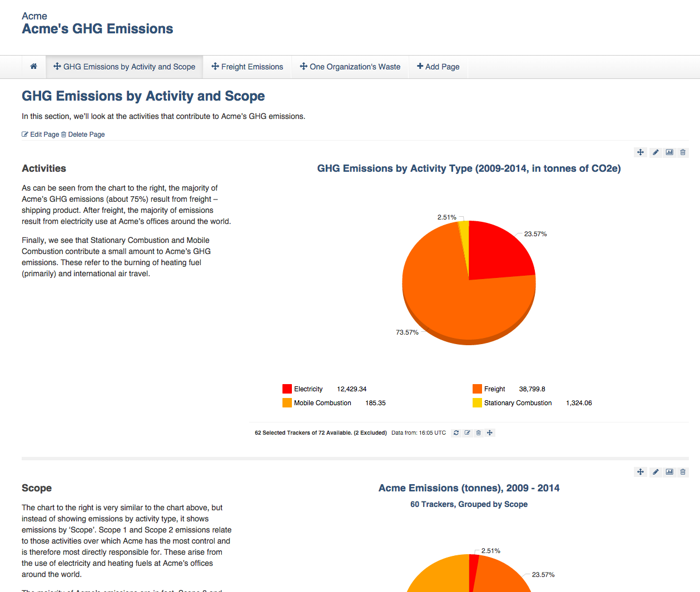Screen dimensions: 700x592
Task: Delete the Acme Emissions chart section
Action: pyautogui.click(x=683, y=472)
